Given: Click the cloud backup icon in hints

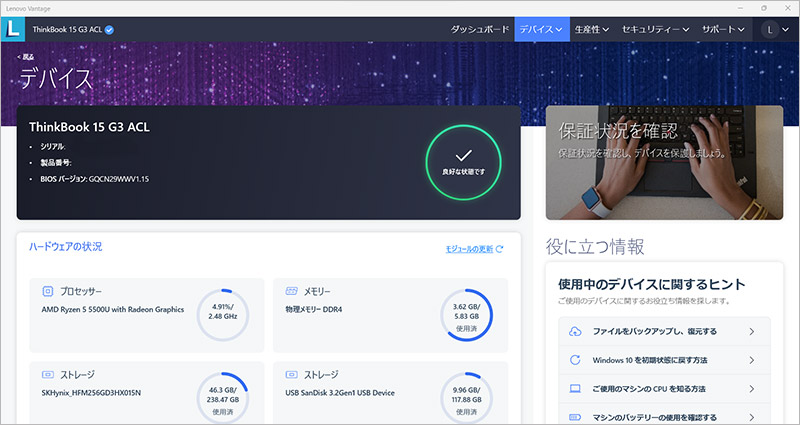Looking at the screenshot, I should (x=575, y=331).
